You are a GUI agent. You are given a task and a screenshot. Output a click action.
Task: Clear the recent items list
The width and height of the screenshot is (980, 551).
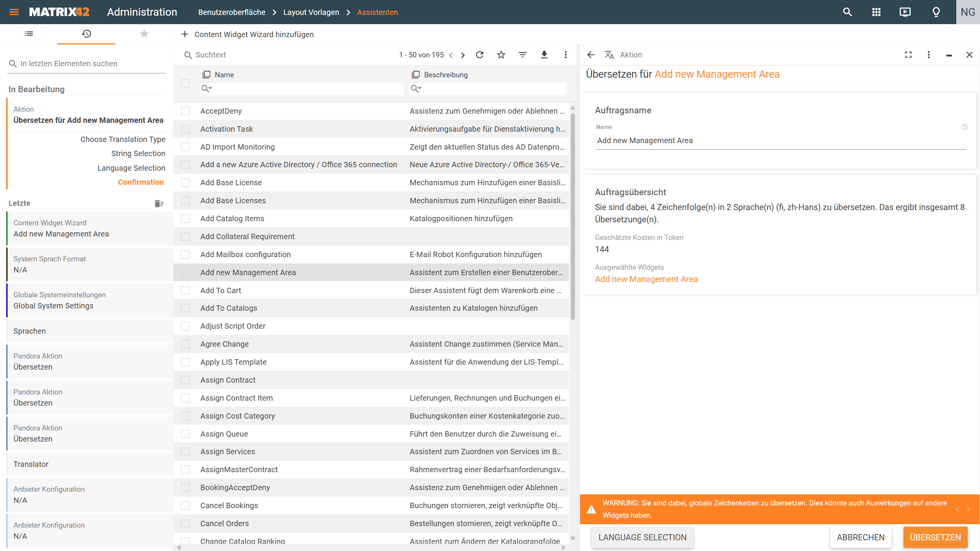[x=159, y=204]
